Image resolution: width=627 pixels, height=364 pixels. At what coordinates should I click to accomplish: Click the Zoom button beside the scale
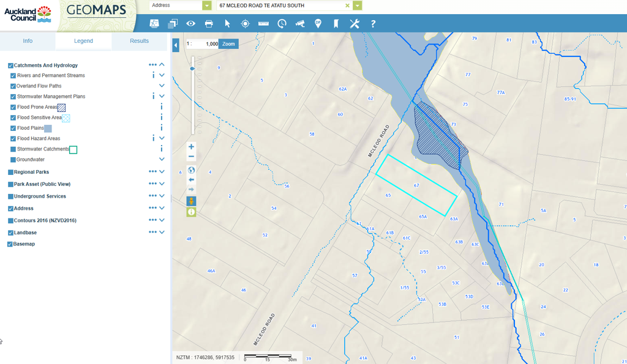coord(228,44)
